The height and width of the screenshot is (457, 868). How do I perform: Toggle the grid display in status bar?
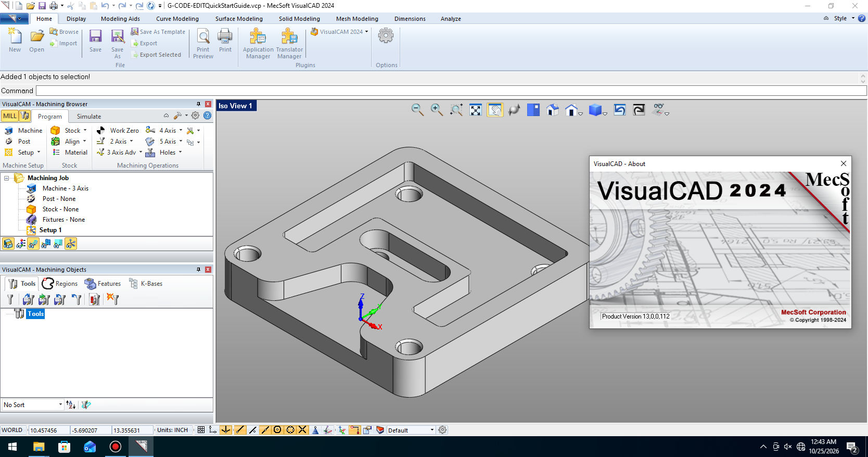(201, 430)
